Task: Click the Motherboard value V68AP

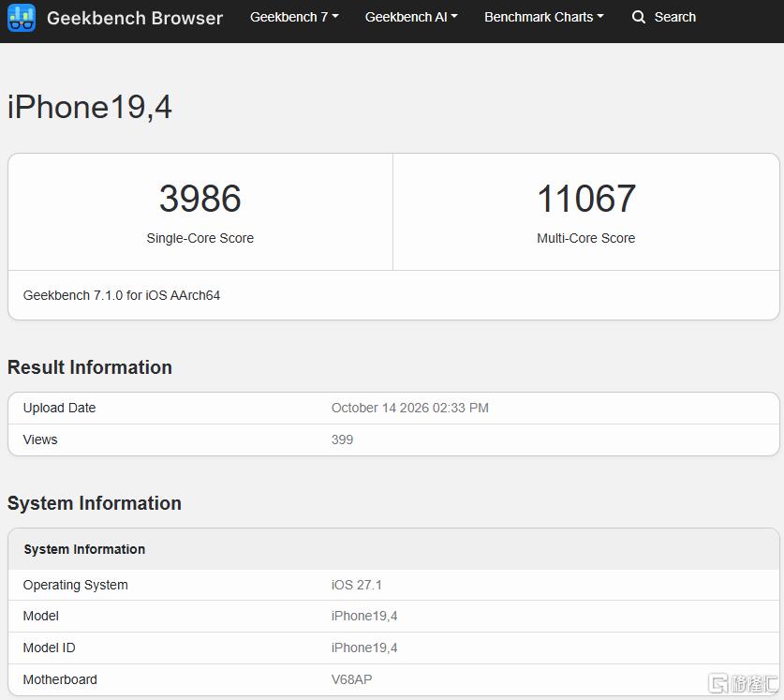Action: [351, 679]
